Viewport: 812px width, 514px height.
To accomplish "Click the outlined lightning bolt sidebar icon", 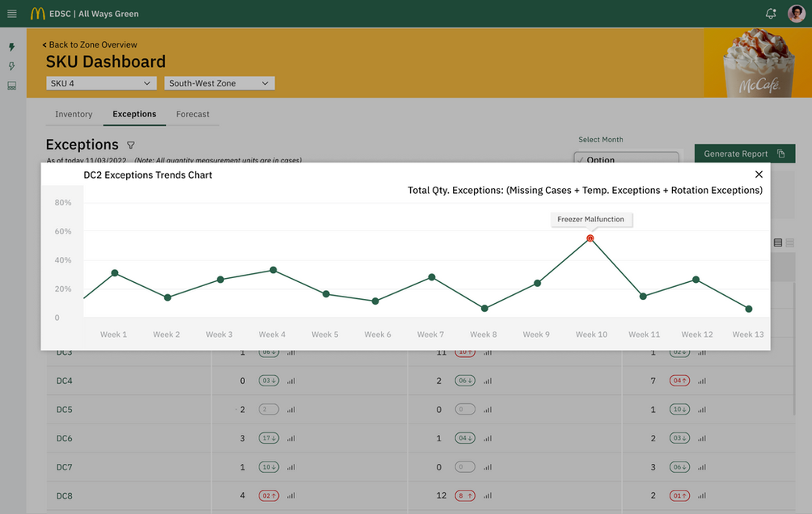I will point(11,66).
